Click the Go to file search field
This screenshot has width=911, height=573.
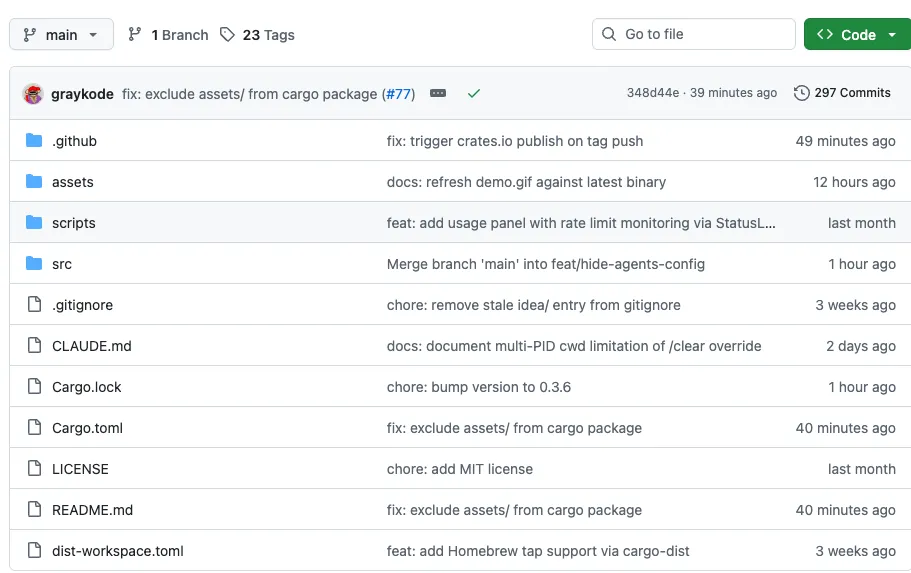pos(693,34)
